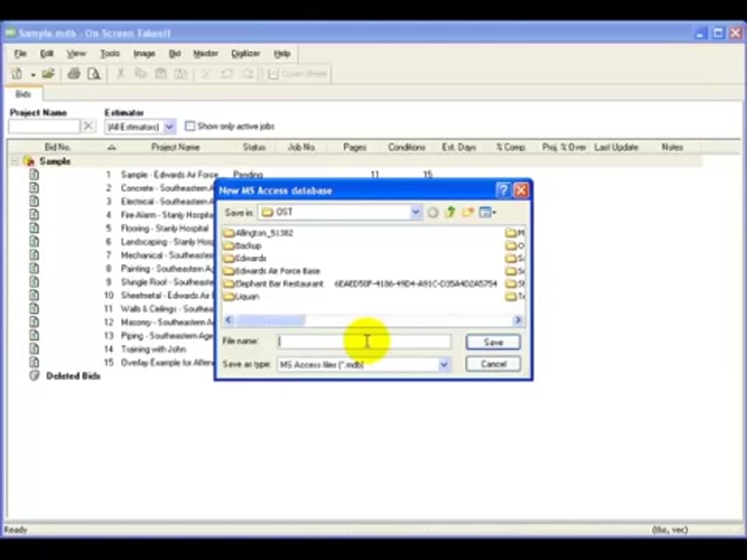Click the Save button in the dialog
747x560 pixels.
pyautogui.click(x=493, y=342)
